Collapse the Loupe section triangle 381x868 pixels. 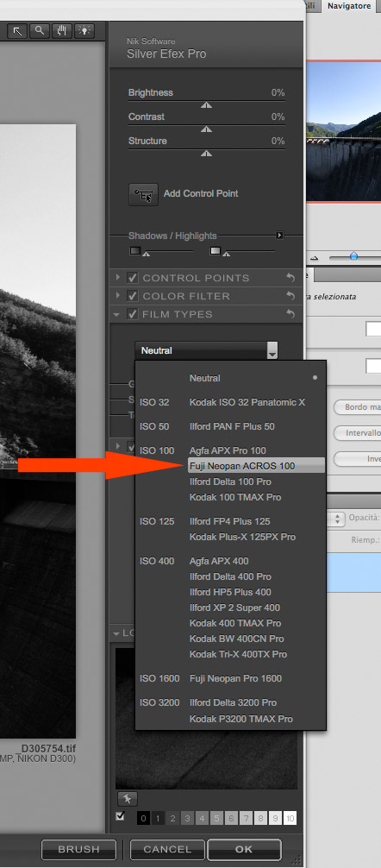coord(116,633)
